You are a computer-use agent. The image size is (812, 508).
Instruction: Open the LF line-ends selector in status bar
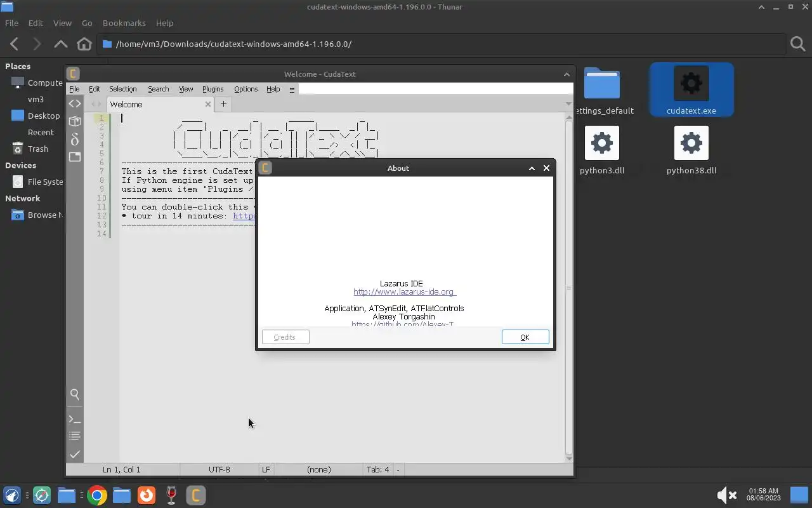tap(266, 470)
